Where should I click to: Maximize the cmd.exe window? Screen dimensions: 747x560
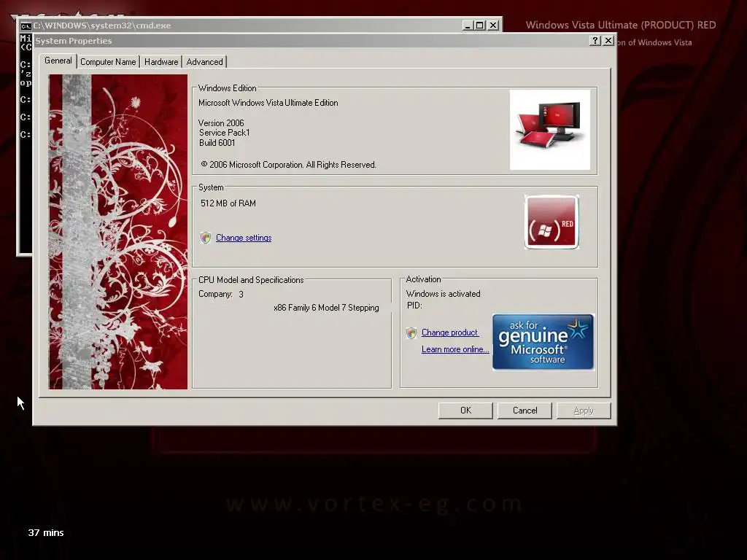click(x=480, y=26)
